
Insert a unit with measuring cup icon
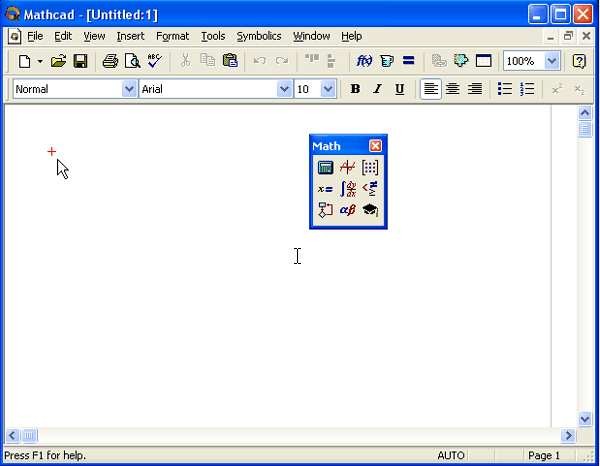coord(386,61)
